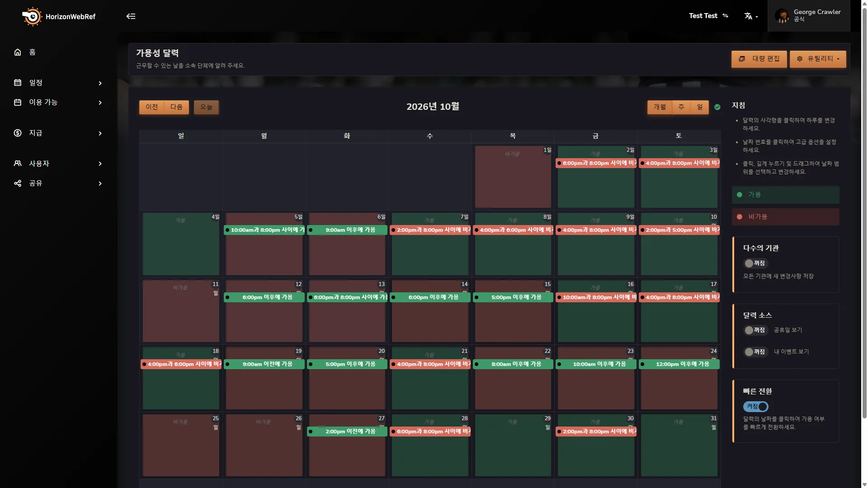Click the 12:00pm 이후에 가용 event
Viewport: 868px width, 488px height.
679,364
